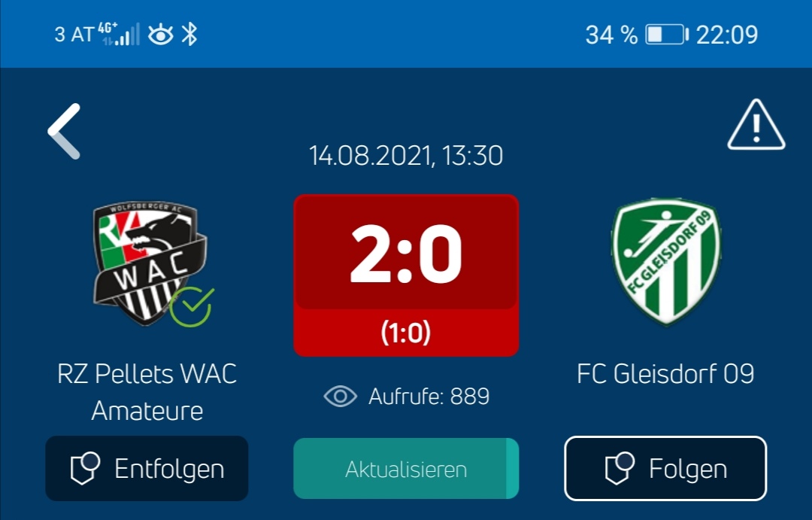Tap the back arrow icon
The height and width of the screenshot is (520, 812).
[x=64, y=131]
